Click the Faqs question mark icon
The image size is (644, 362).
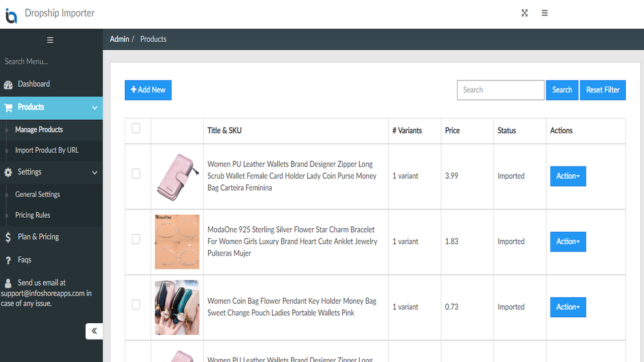[8, 259]
